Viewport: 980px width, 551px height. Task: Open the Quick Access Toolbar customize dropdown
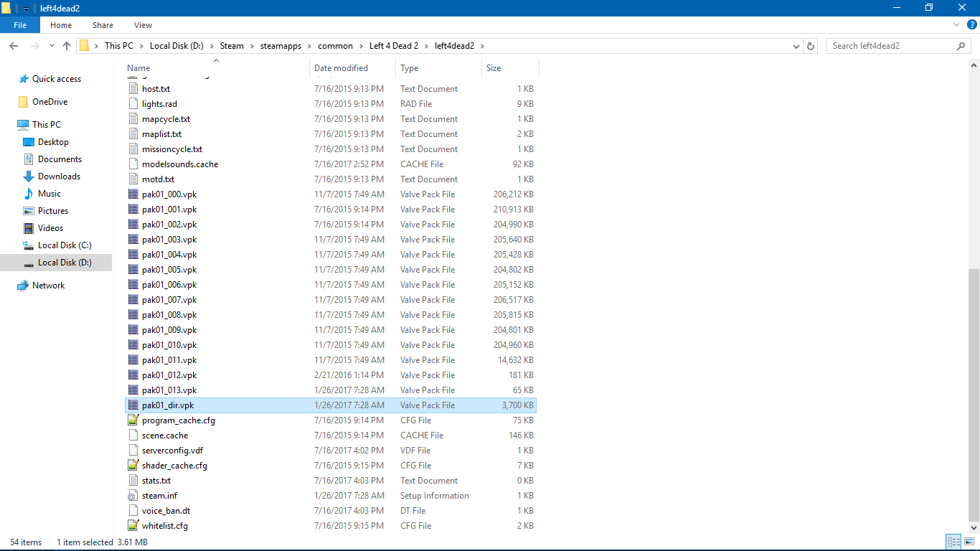(x=27, y=8)
